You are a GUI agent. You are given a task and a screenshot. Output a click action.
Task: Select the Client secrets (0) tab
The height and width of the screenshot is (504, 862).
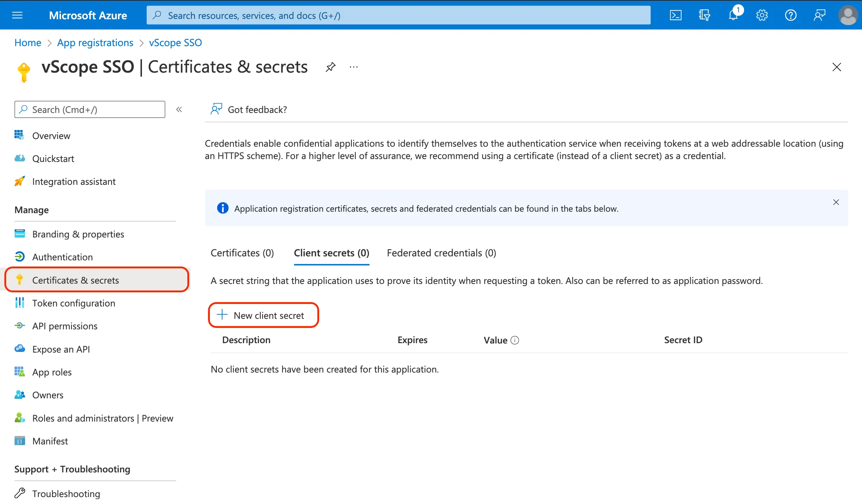tap(332, 253)
